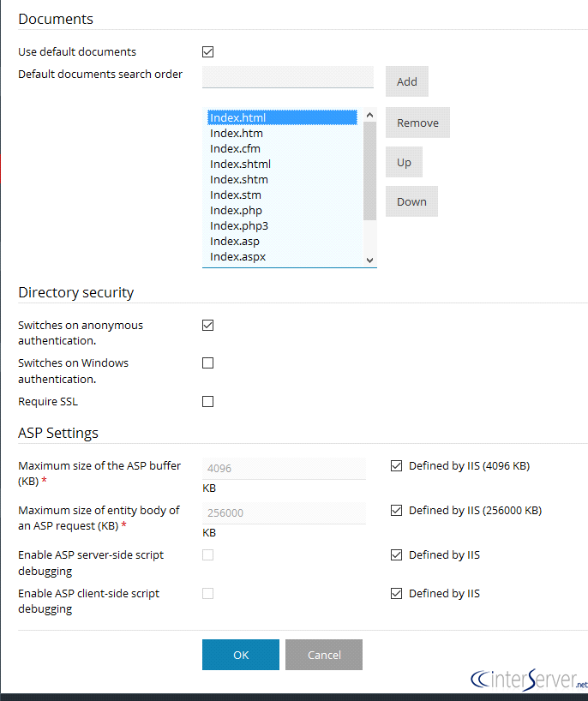Click the document list scrollbar thumb
Screen dimensions: 588x701
click(369, 171)
